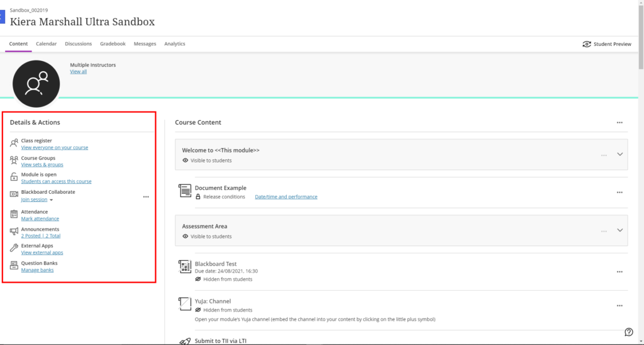
Task: Open the Blackboard Test title
Action: tap(216, 264)
